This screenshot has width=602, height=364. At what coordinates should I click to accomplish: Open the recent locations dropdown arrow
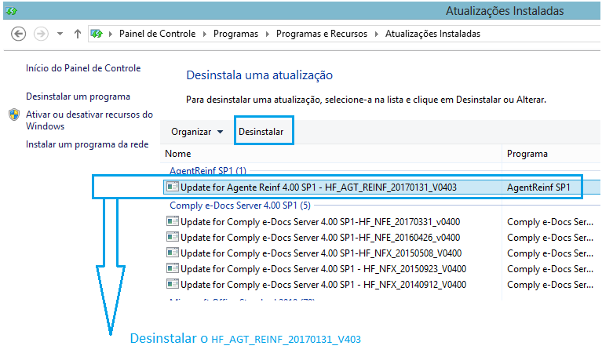[x=60, y=34]
